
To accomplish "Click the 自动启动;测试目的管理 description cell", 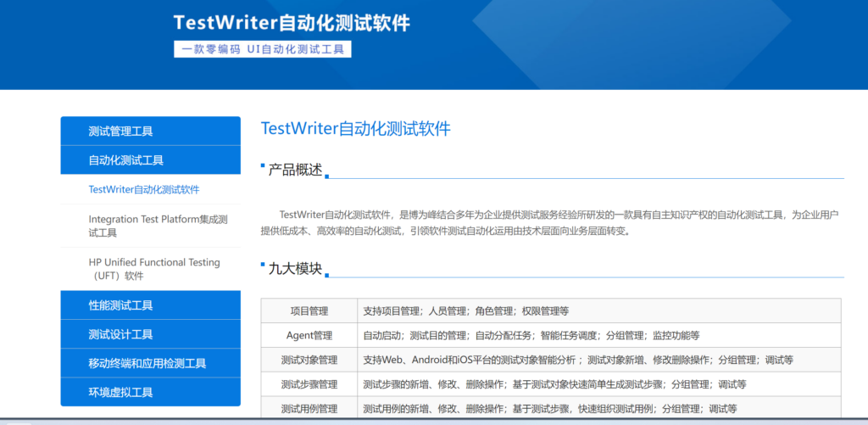I will 599,335.
